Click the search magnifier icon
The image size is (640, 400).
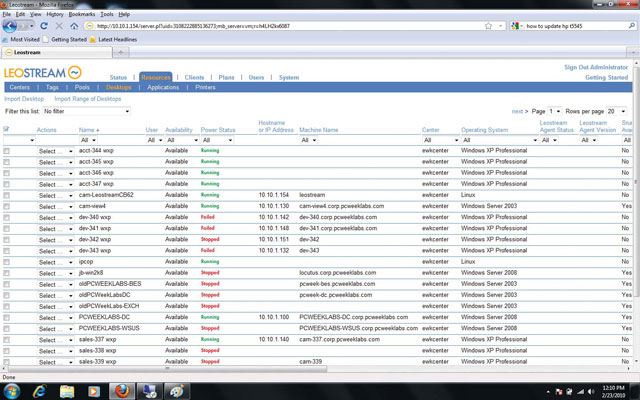coord(631,26)
